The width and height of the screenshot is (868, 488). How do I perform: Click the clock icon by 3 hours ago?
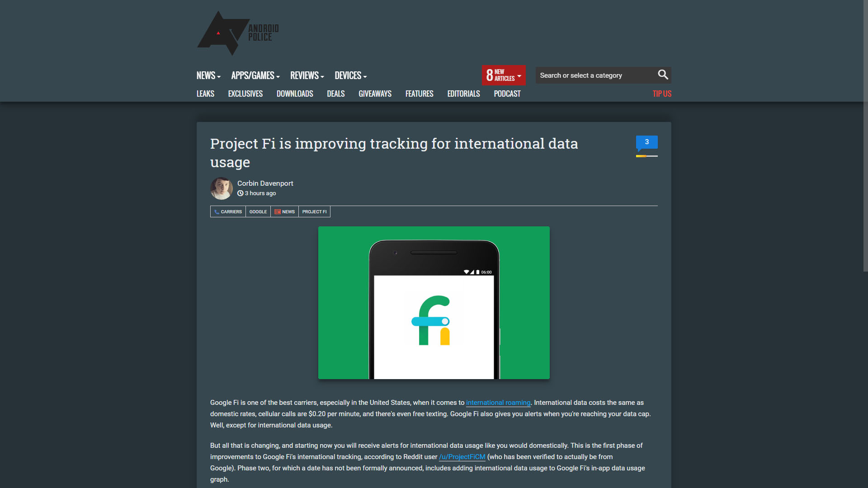(241, 193)
